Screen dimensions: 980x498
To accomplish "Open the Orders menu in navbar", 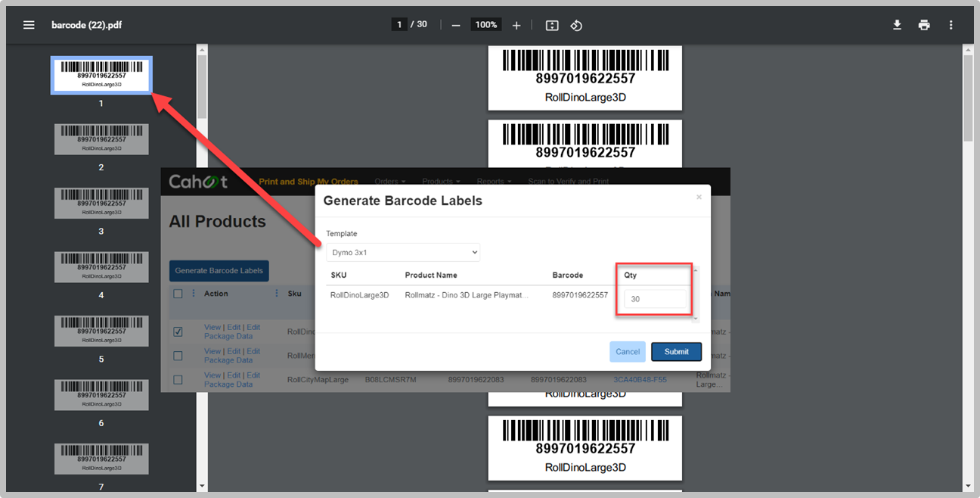I will pyautogui.click(x=390, y=182).
